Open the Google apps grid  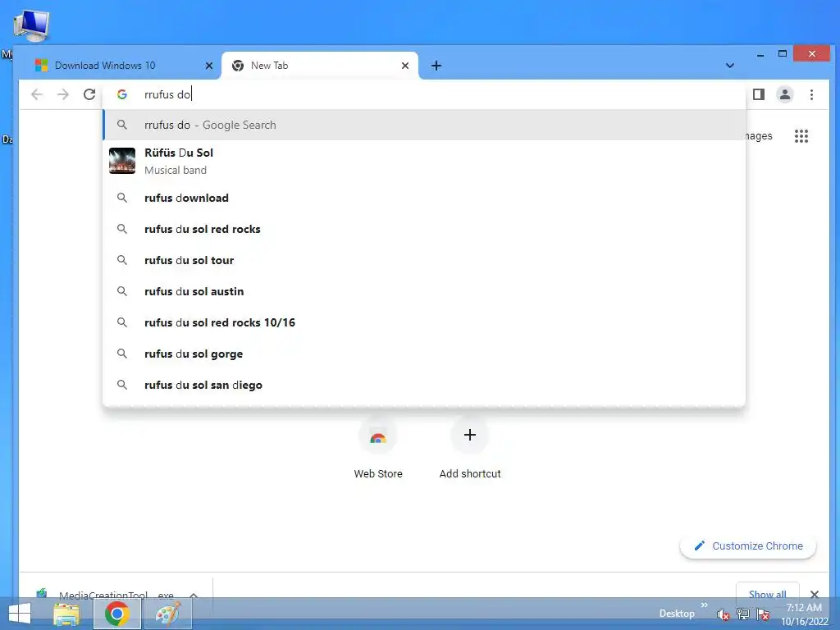pyautogui.click(x=801, y=136)
